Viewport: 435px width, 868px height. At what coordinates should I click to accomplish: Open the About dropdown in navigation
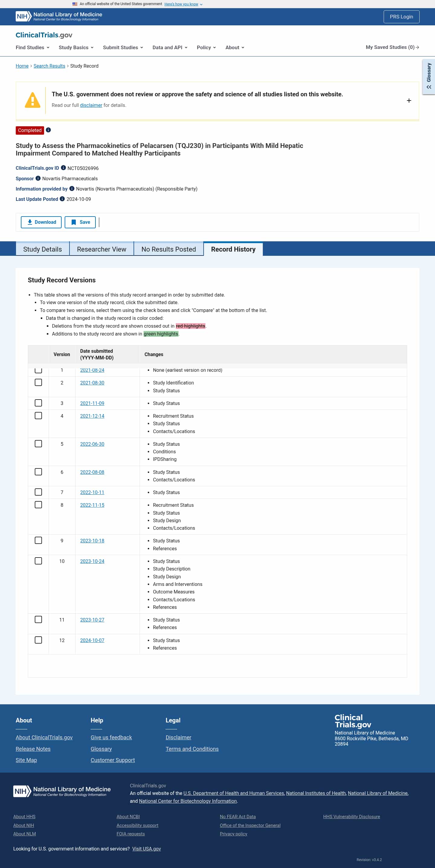coord(235,47)
